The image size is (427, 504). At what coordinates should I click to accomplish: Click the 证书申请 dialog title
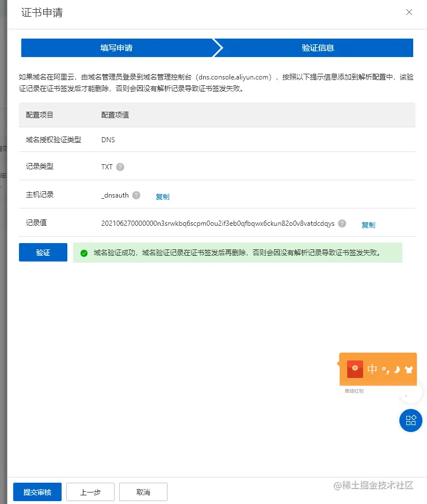[x=42, y=13]
